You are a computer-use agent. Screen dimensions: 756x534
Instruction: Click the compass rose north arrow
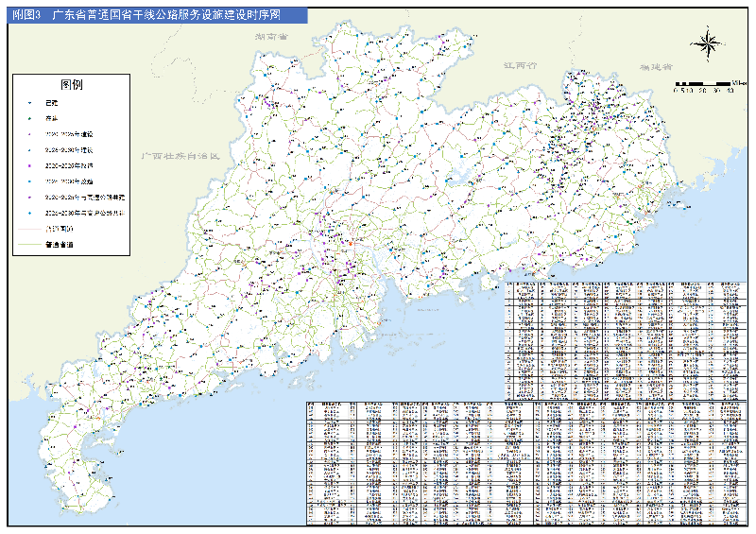pyautogui.click(x=706, y=43)
